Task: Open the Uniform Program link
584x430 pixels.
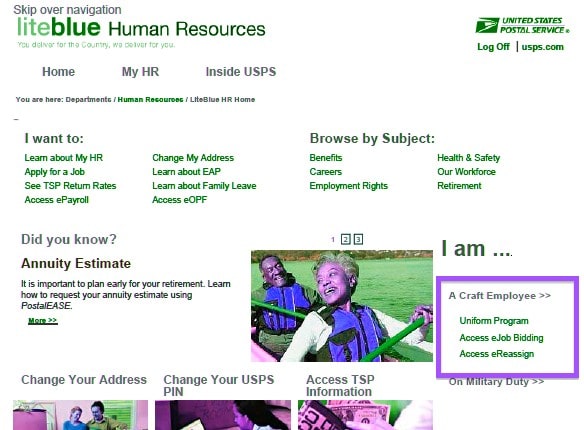Action: click(494, 321)
